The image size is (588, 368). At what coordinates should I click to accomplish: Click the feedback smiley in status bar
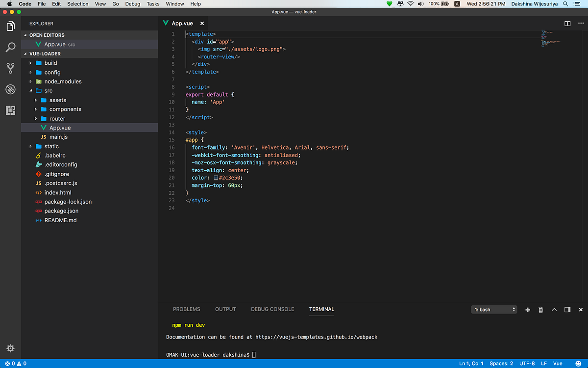click(x=579, y=364)
